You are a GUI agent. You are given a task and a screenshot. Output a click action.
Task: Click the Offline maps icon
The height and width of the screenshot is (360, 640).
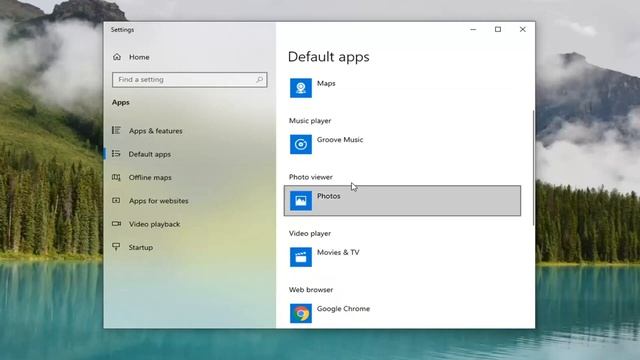116,177
